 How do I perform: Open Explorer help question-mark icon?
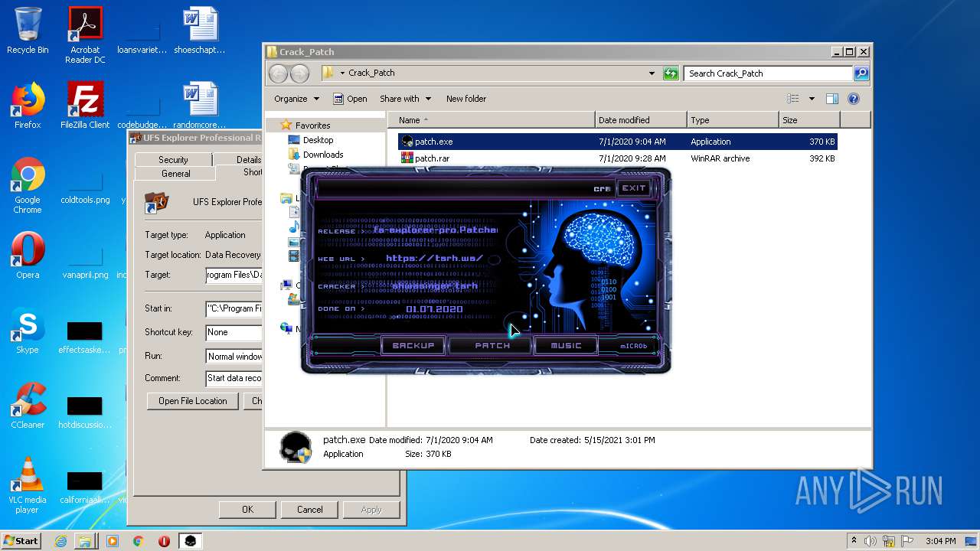pos(854,99)
